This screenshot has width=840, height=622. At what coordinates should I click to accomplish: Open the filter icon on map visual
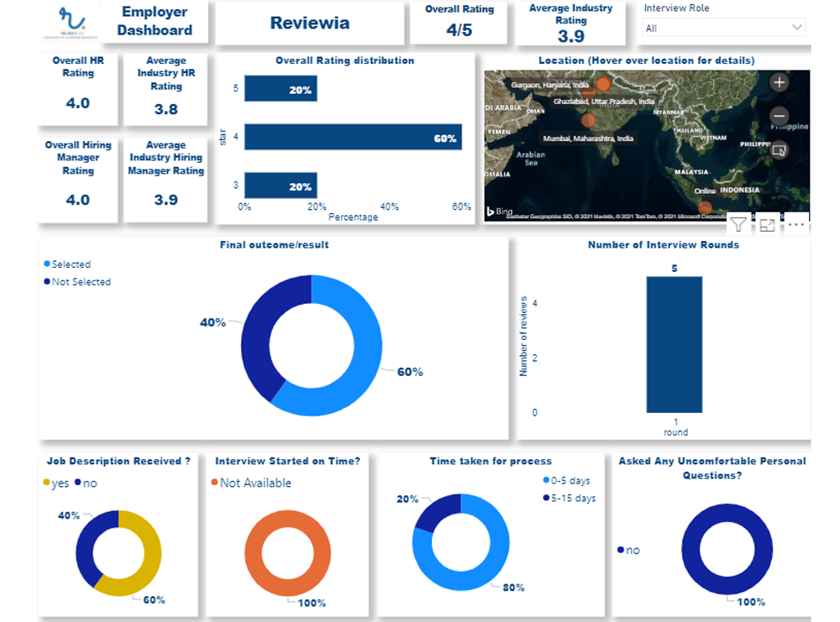(738, 225)
